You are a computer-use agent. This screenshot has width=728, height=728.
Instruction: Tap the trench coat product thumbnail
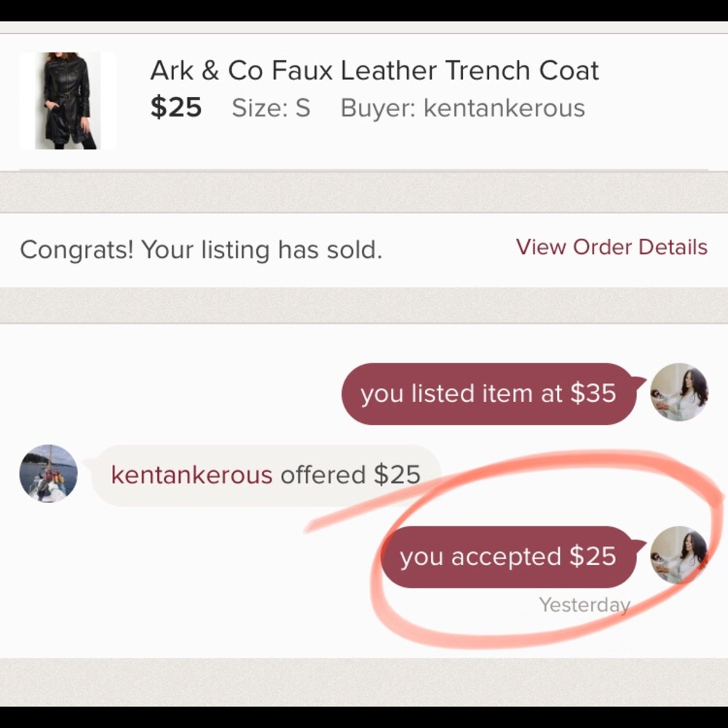click(67, 100)
